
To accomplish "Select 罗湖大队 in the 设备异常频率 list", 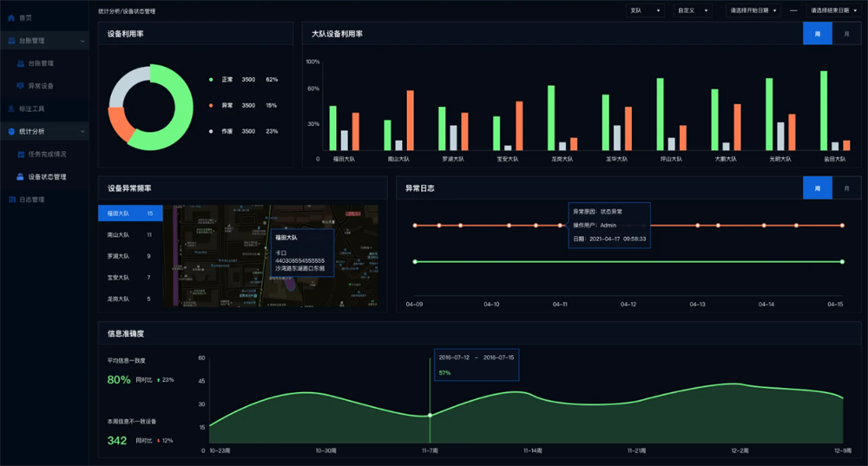I will (x=130, y=256).
